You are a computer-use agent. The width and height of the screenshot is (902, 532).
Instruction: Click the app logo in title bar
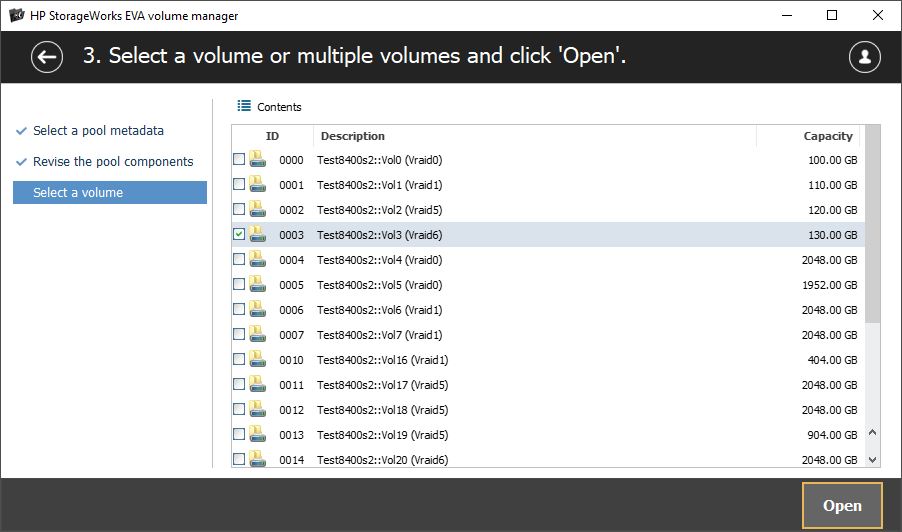[x=16, y=16]
